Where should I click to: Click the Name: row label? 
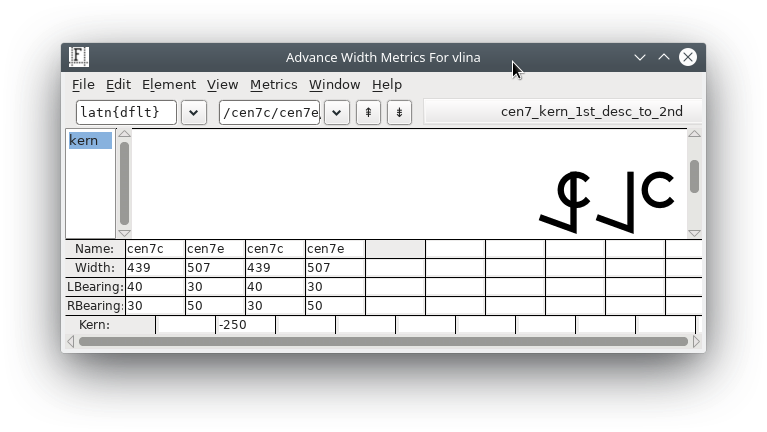(95, 249)
